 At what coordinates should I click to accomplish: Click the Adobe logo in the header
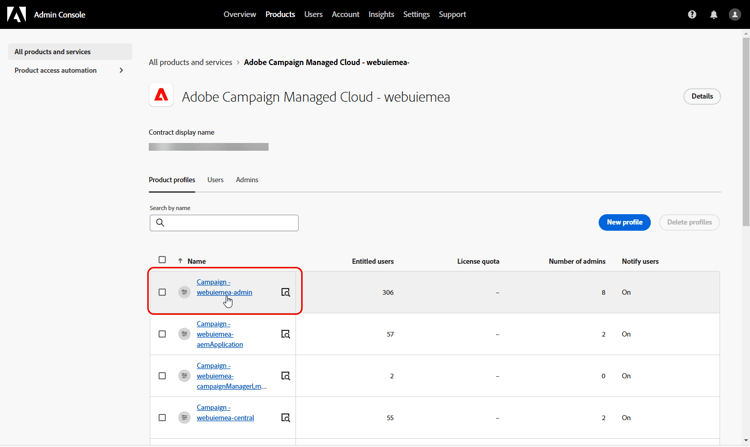[16, 15]
